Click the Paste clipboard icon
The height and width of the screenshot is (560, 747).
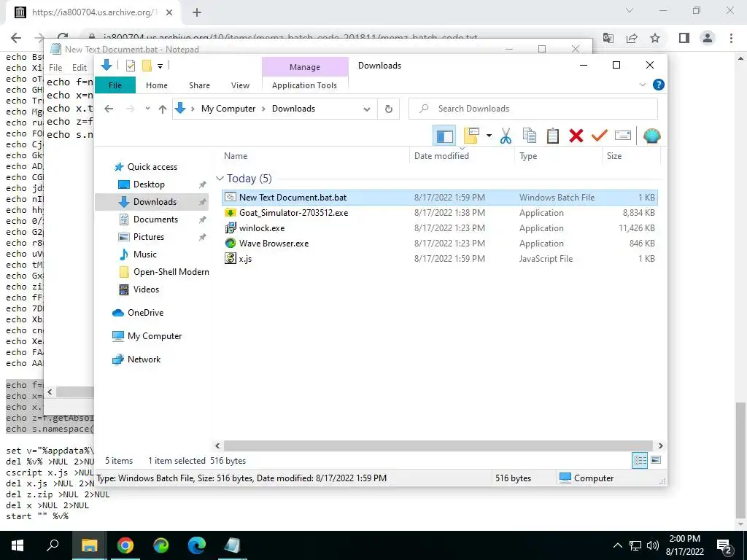553,136
